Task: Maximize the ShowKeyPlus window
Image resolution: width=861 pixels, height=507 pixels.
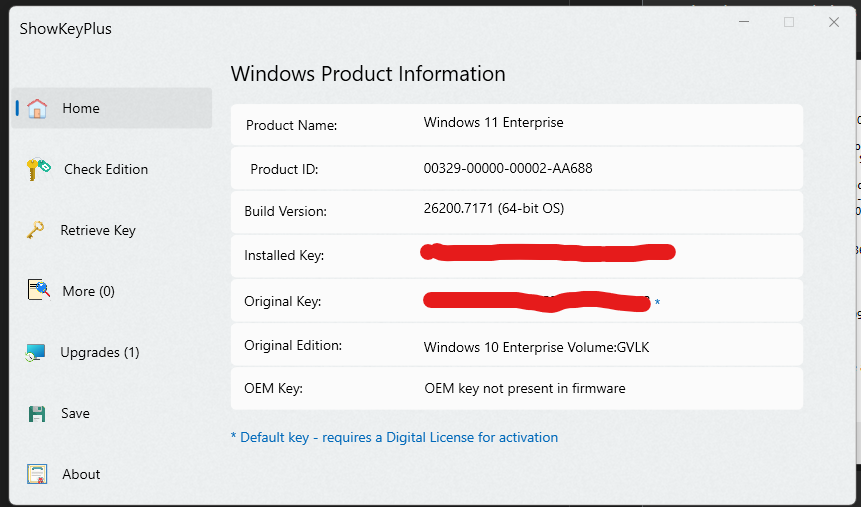Action: pos(789,22)
